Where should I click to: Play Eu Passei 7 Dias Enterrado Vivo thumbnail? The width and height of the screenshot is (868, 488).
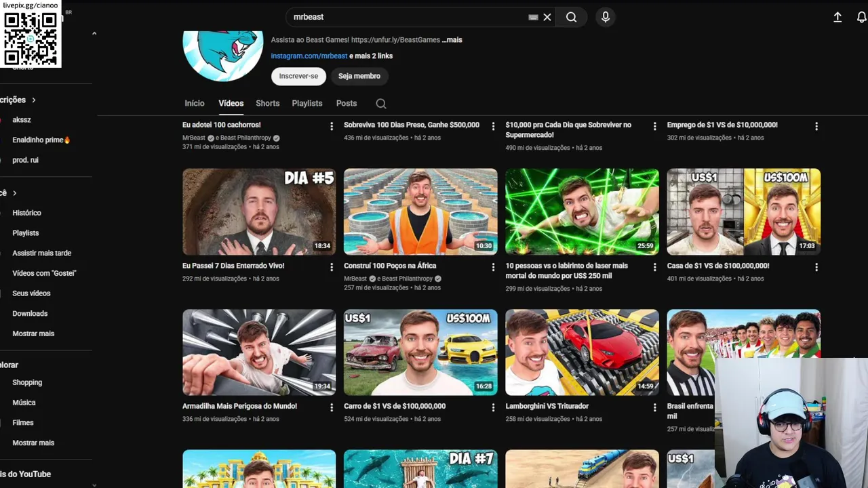(259, 211)
